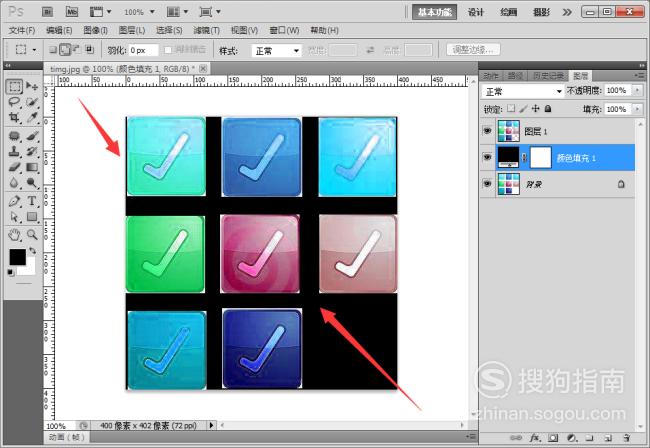650x448 pixels.
Task: Choose Intersect with selection mode
Action: pos(89,49)
